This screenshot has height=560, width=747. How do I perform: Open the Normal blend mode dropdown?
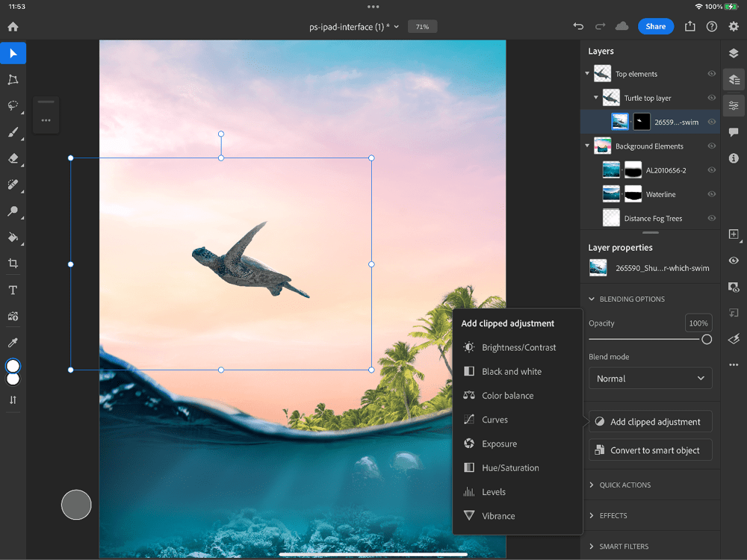tap(651, 379)
